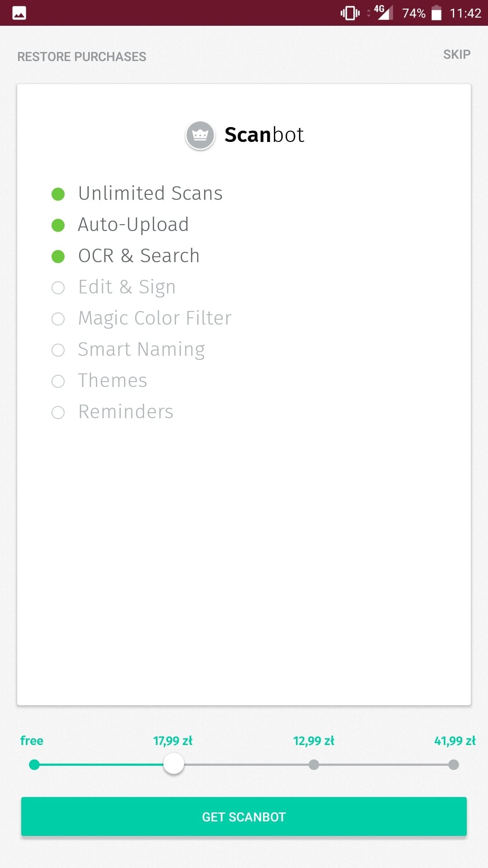Image resolution: width=488 pixels, height=868 pixels.
Task: Tap the vibrate mode status icon
Action: tap(350, 13)
